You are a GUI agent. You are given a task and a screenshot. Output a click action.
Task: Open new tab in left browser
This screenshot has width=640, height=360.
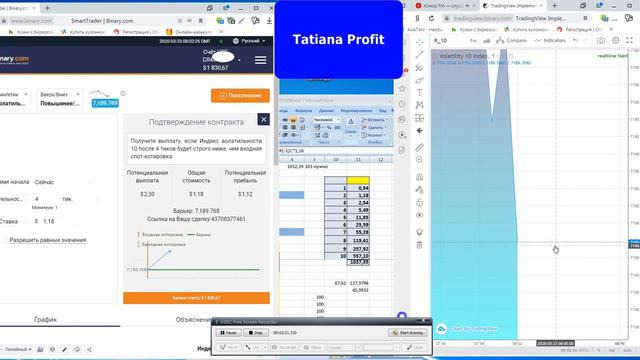pyautogui.click(x=47, y=8)
